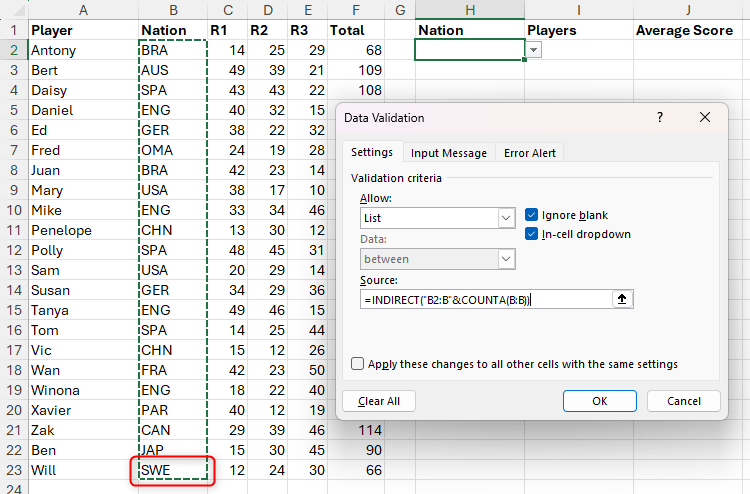Select the Settings tab

[x=371, y=153]
